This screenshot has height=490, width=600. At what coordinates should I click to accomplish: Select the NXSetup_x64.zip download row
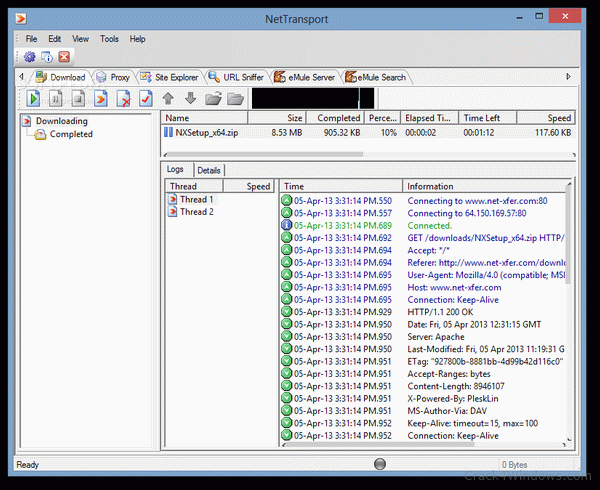click(368, 133)
